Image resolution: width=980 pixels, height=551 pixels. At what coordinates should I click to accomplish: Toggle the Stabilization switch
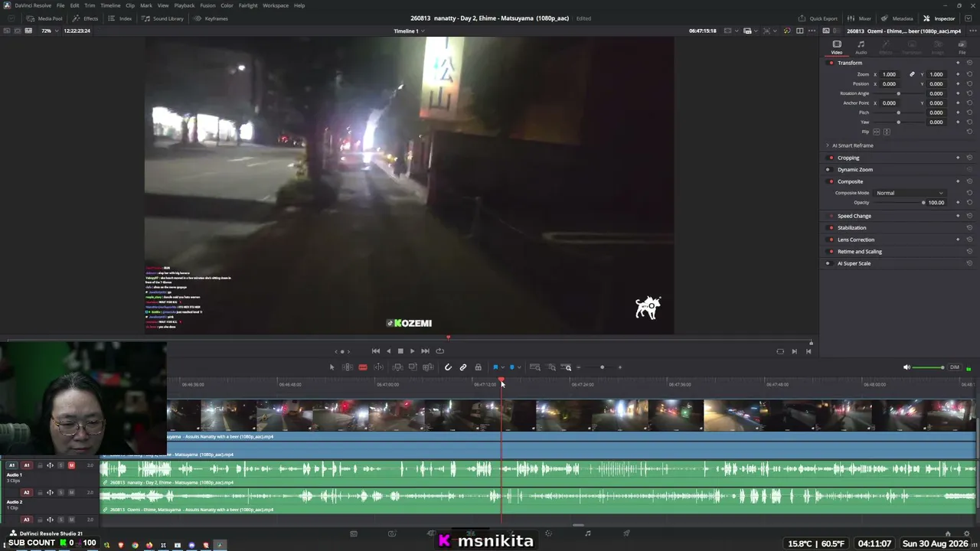tap(831, 227)
